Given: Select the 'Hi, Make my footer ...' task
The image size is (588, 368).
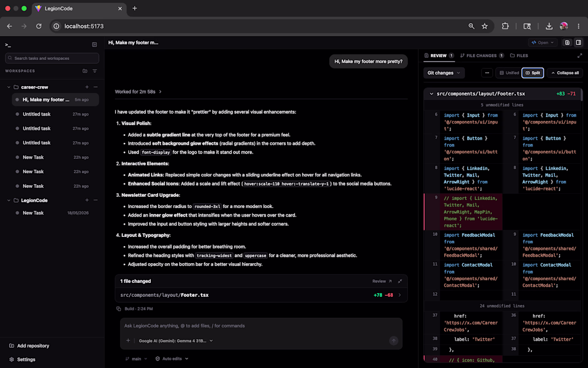Looking at the screenshot, I should click(56, 100).
